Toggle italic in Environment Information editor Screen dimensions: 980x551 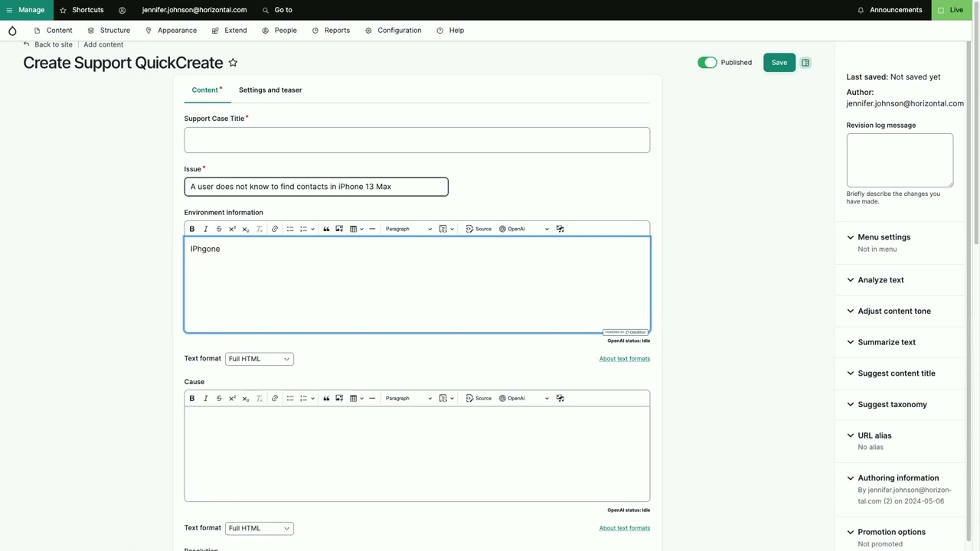pos(205,229)
